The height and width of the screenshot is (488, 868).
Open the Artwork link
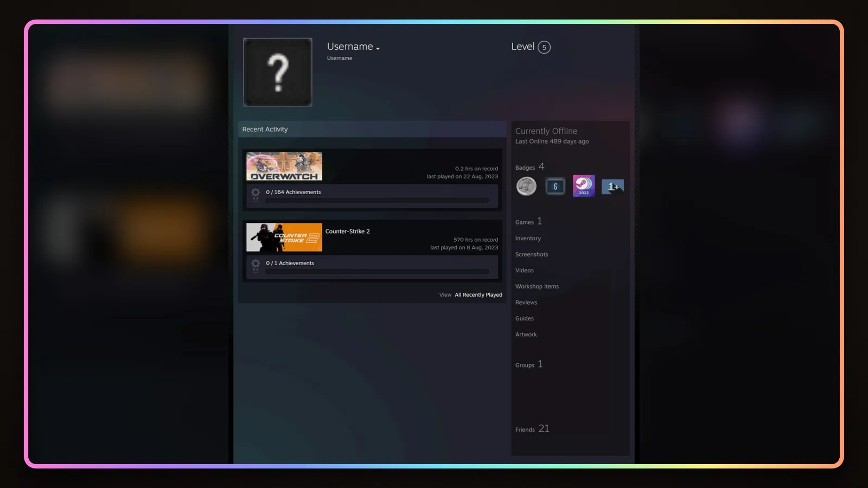pyautogui.click(x=526, y=335)
